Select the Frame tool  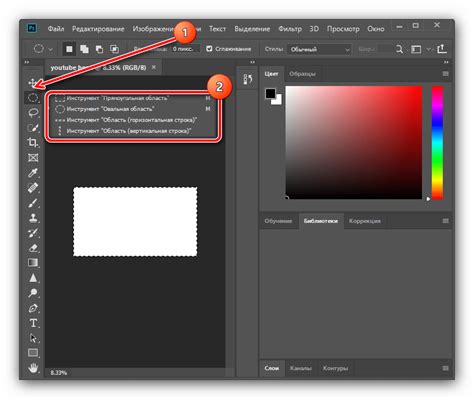click(33, 158)
